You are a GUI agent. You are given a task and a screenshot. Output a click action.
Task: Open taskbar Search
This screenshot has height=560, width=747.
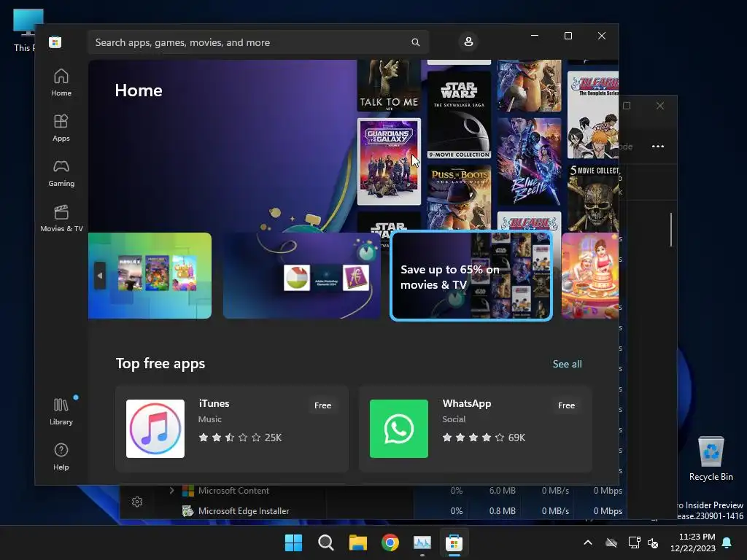coord(326,542)
